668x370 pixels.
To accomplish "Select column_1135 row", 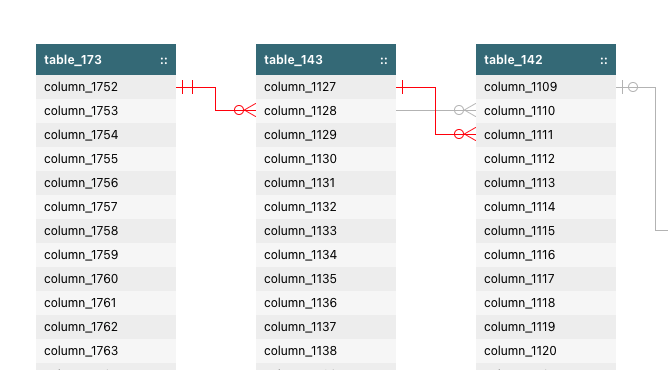I will pyautogui.click(x=326, y=279).
